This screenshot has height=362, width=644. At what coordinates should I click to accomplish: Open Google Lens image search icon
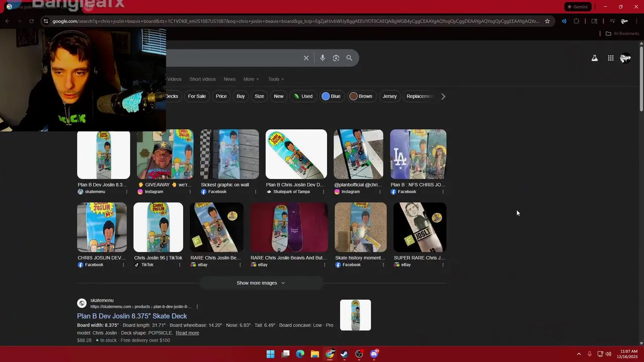[x=336, y=58]
